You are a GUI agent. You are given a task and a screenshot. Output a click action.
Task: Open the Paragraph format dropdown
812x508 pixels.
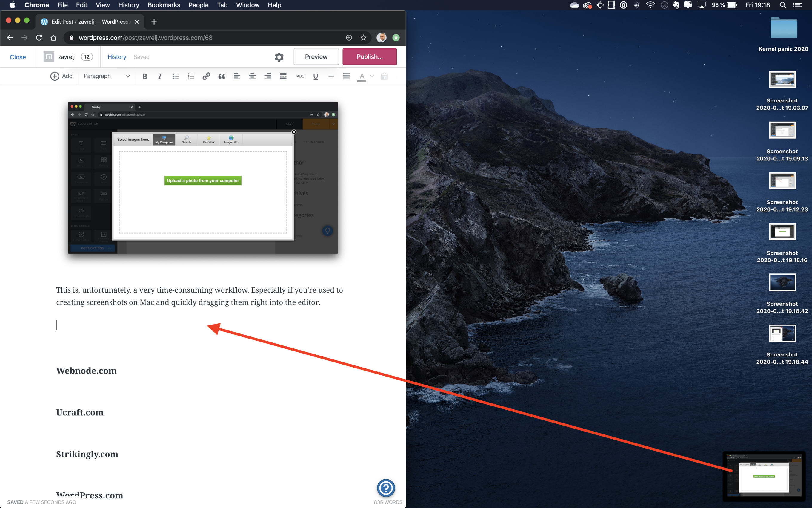(107, 76)
